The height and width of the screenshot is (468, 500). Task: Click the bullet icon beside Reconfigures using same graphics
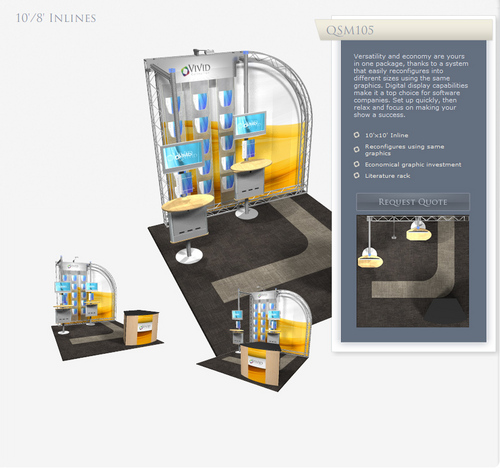click(x=357, y=149)
